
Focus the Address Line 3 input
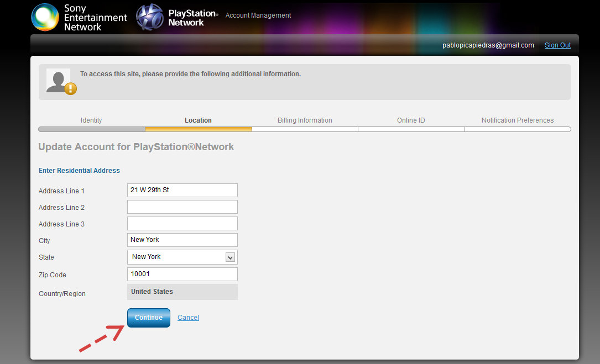[182, 224]
